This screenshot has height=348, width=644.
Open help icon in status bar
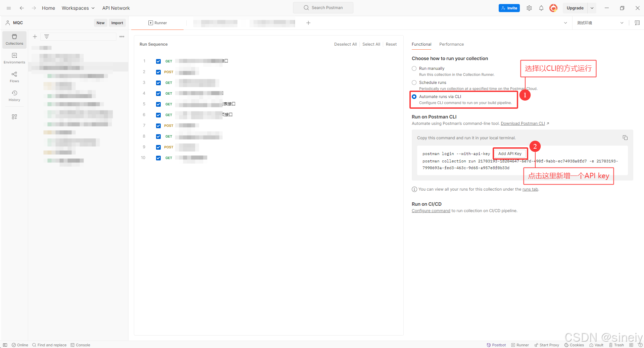point(640,345)
